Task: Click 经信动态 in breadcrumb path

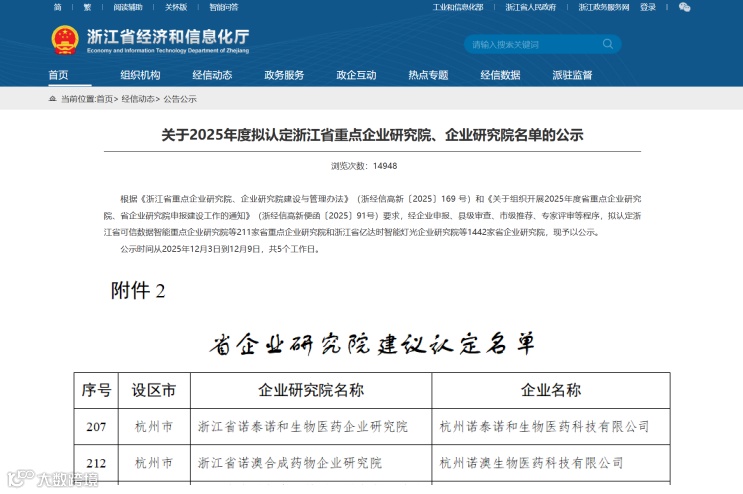Action: point(138,99)
